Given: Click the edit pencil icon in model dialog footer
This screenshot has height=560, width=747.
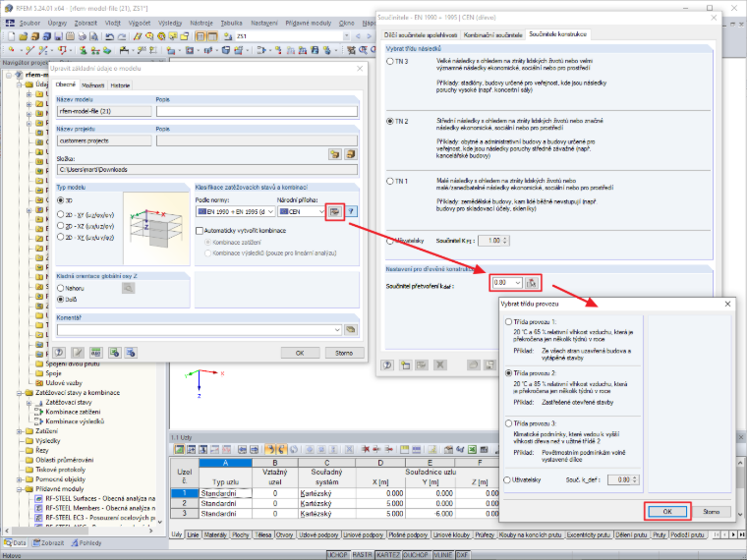Looking at the screenshot, I should (x=78, y=353).
